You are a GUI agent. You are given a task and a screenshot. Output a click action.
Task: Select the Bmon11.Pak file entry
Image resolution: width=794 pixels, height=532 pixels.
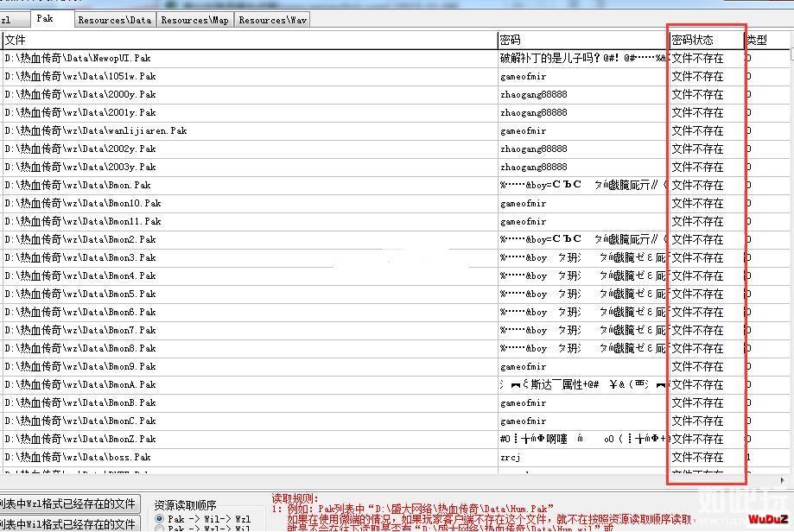83,222
